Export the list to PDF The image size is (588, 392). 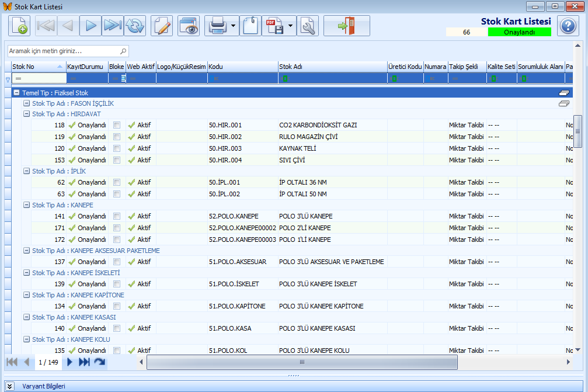tap(274, 26)
